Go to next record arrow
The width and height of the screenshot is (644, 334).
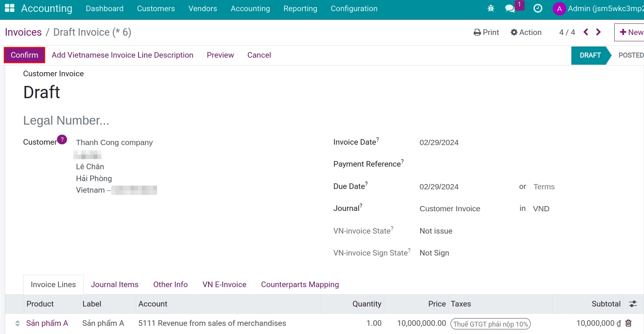click(598, 32)
